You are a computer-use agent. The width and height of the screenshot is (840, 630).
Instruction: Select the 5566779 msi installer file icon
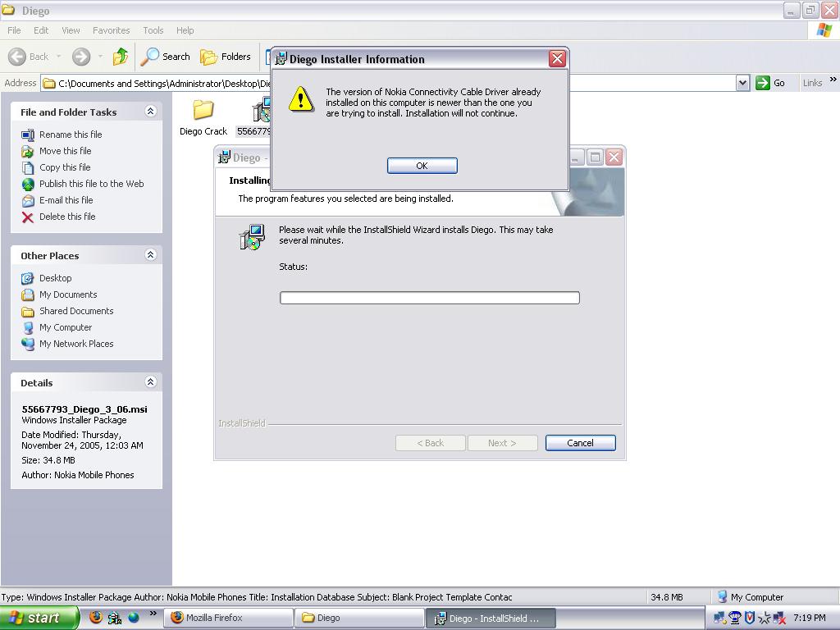coord(262,110)
